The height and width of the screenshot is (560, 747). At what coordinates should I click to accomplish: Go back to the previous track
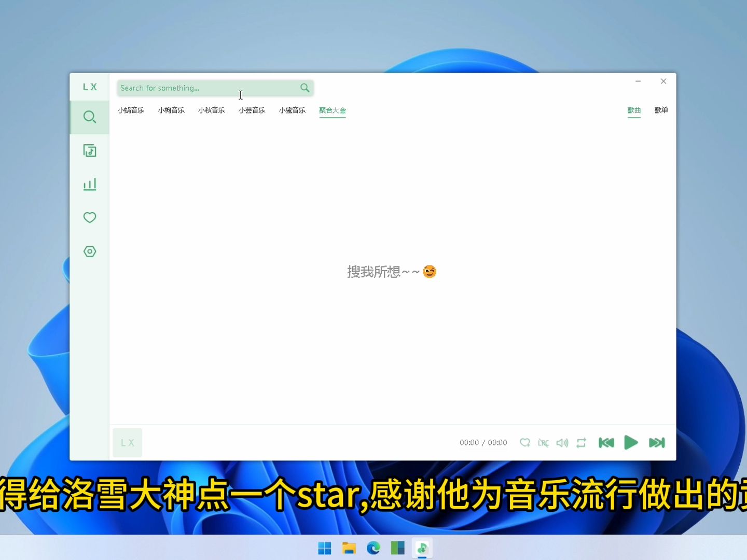click(x=605, y=442)
